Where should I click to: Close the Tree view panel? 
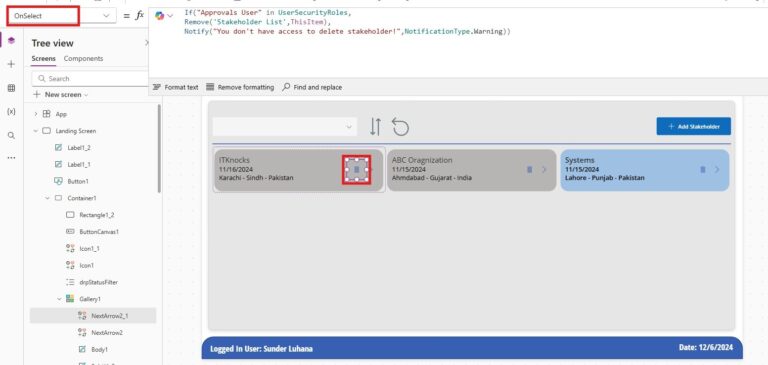coord(146,43)
